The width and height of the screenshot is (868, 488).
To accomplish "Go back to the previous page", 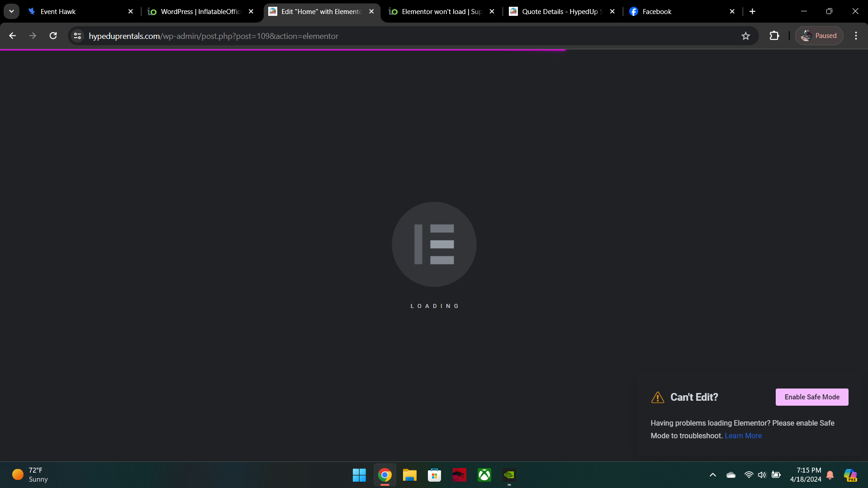I will (x=13, y=36).
